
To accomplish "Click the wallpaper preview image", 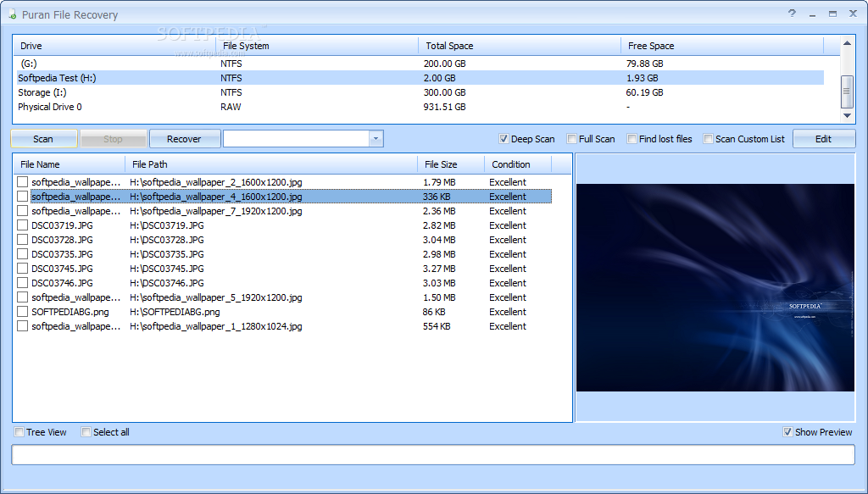I will coord(715,287).
